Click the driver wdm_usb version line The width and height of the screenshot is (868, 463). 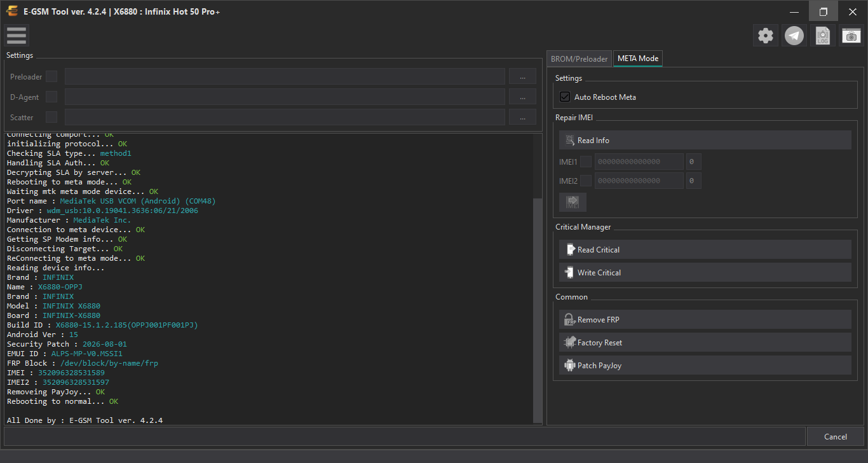pyautogui.click(x=102, y=211)
